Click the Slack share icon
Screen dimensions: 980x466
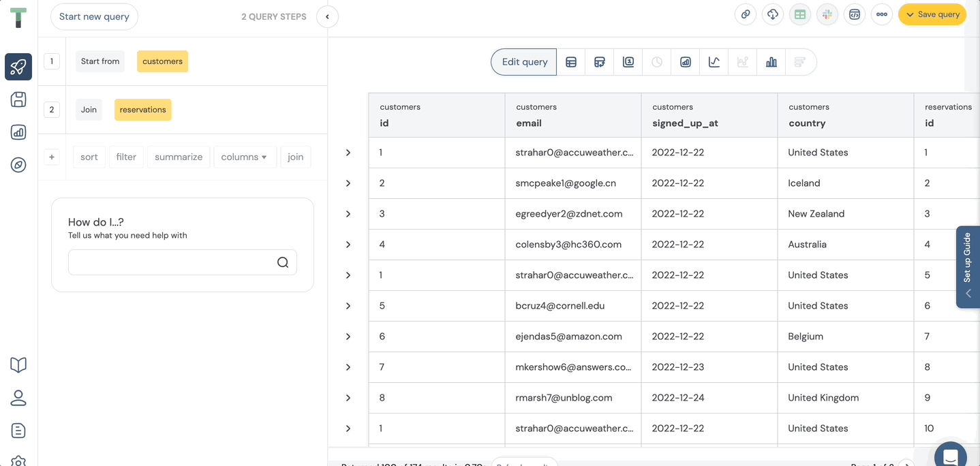pyautogui.click(x=827, y=14)
